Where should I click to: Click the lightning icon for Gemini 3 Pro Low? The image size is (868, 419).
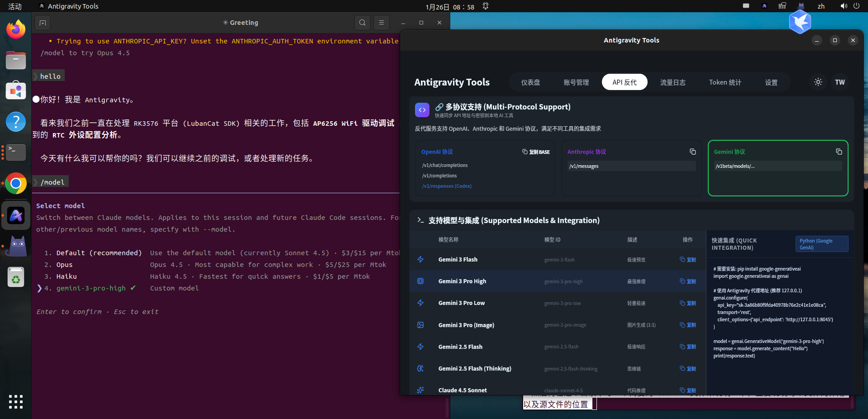tap(420, 303)
